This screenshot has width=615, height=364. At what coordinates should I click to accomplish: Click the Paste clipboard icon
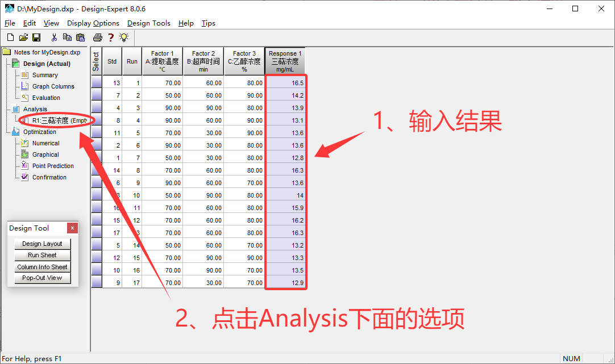pyautogui.click(x=80, y=37)
